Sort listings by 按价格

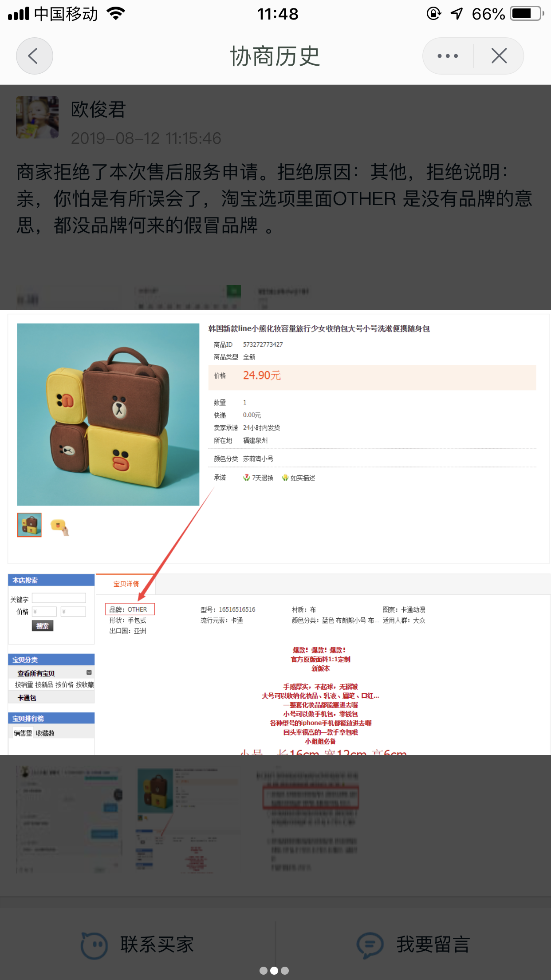click(x=65, y=685)
